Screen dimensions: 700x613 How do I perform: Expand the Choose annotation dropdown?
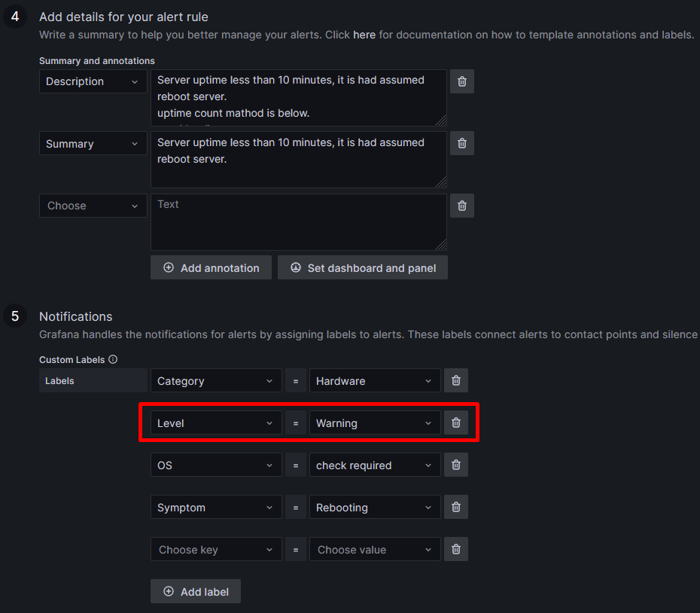click(93, 206)
